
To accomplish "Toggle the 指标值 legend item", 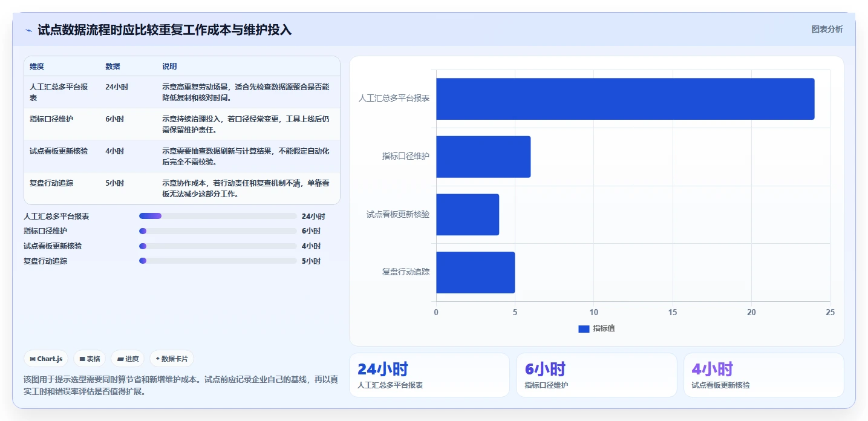I will [x=596, y=328].
